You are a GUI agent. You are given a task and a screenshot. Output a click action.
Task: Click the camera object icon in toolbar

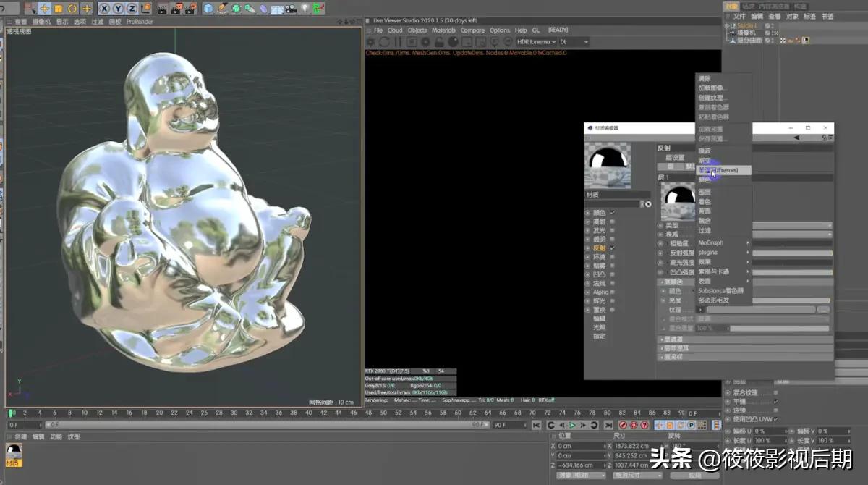[290, 9]
